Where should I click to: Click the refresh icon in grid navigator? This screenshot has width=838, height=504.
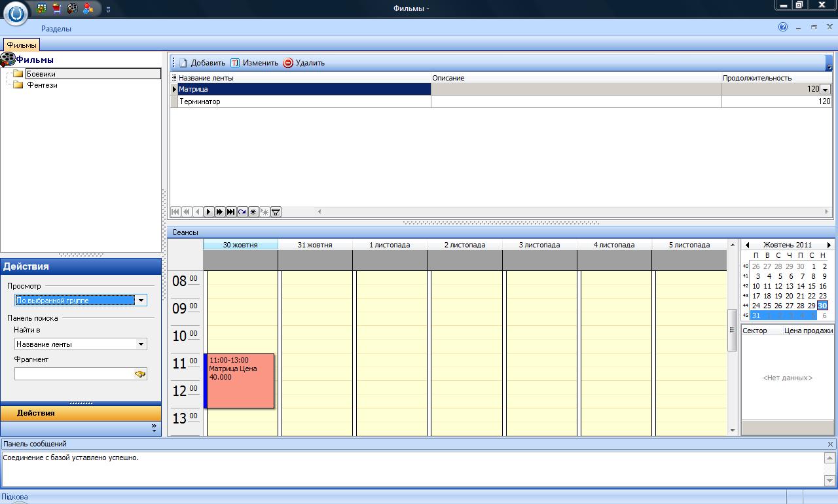tap(242, 211)
